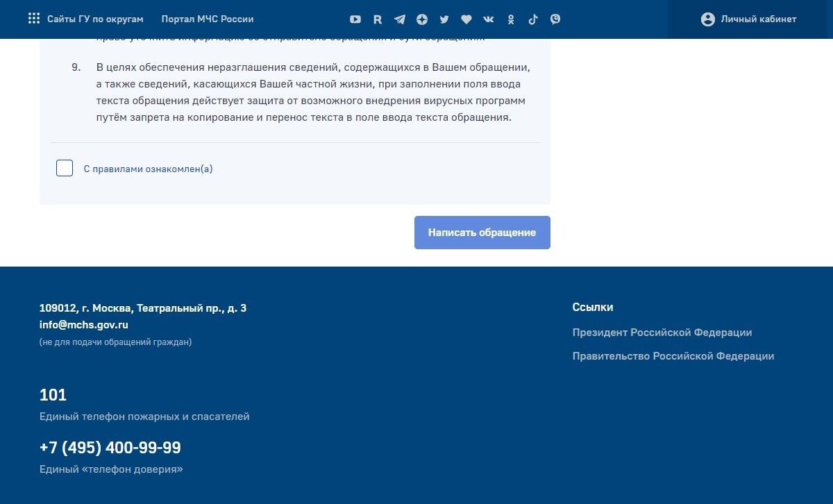This screenshot has height=504, width=833.
Task: Click the "(не для подачи обращений граждан)" note
Action: (x=116, y=342)
